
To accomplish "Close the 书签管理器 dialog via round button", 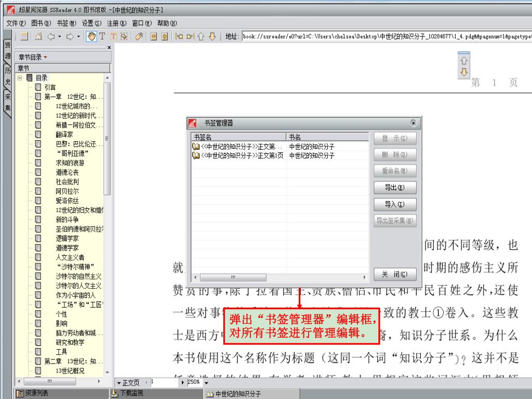I will pyautogui.click(x=413, y=123).
